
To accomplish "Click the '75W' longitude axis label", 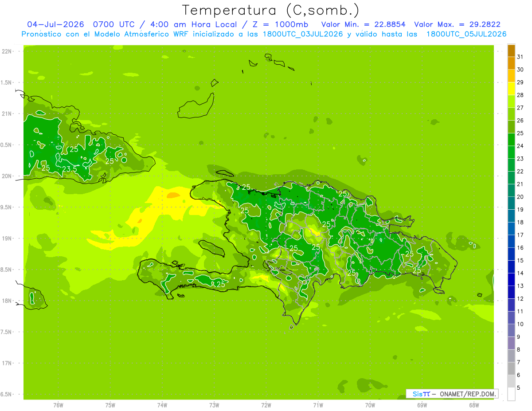I will coord(110,405).
